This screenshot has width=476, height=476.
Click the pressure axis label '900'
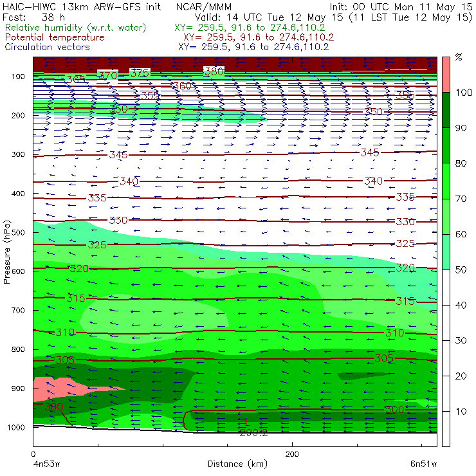(x=18, y=389)
